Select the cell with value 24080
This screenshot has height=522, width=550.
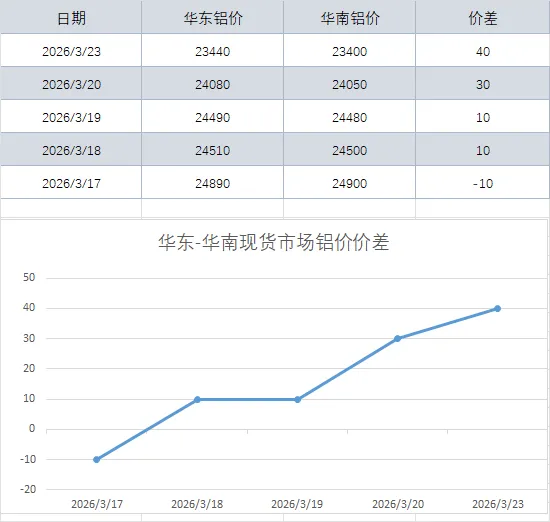click(213, 84)
